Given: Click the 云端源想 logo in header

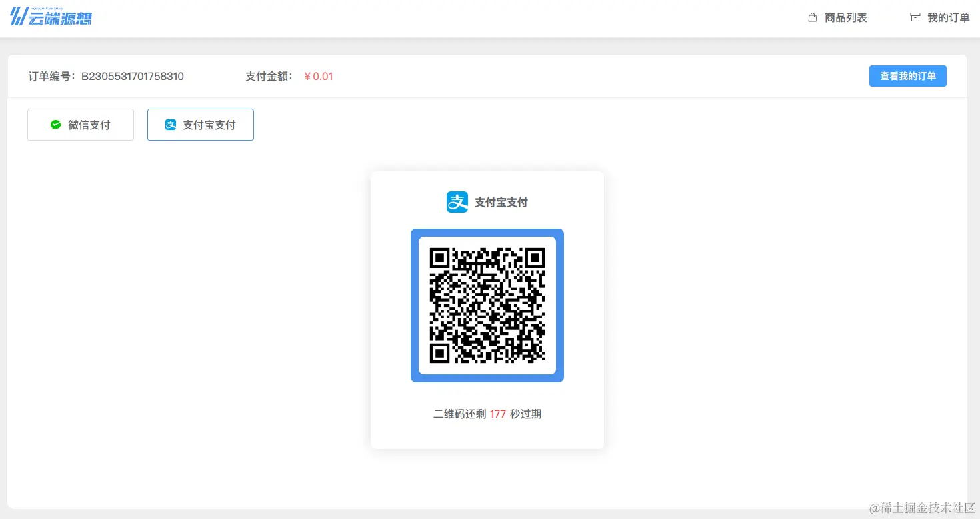Looking at the screenshot, I should [x=51, y=16].
